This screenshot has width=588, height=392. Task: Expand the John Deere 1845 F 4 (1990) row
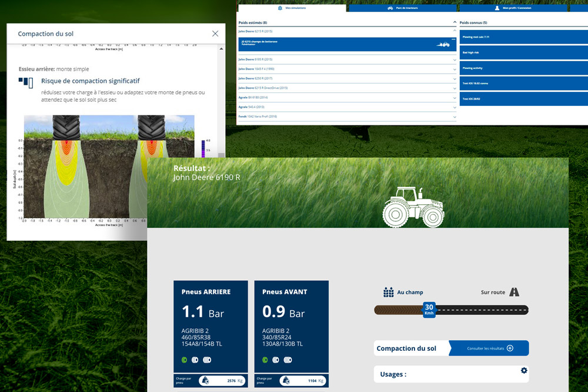click(x=455, y=69)
